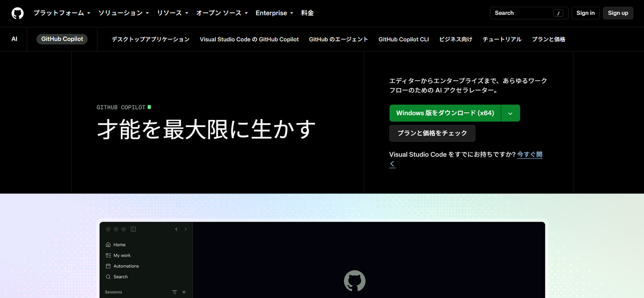Viewport: 644px width, 298px height.
Task: Toggle the sidebar panel icon in app preview
Action: (x=133, y=229)
